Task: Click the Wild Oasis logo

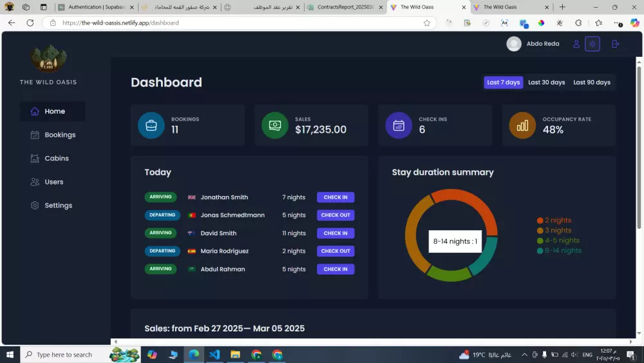Action: click(x=48, y=59)
